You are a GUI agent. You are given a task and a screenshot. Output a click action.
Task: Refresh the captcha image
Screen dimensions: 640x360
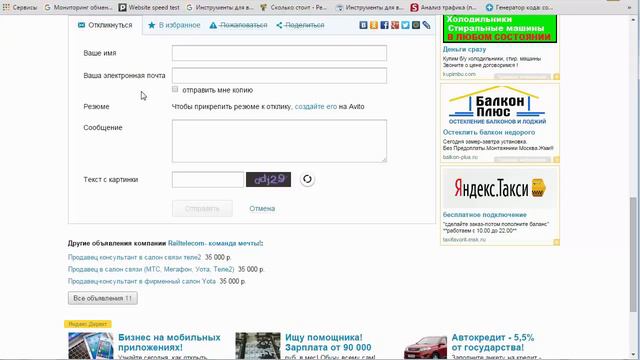(307, 179)
